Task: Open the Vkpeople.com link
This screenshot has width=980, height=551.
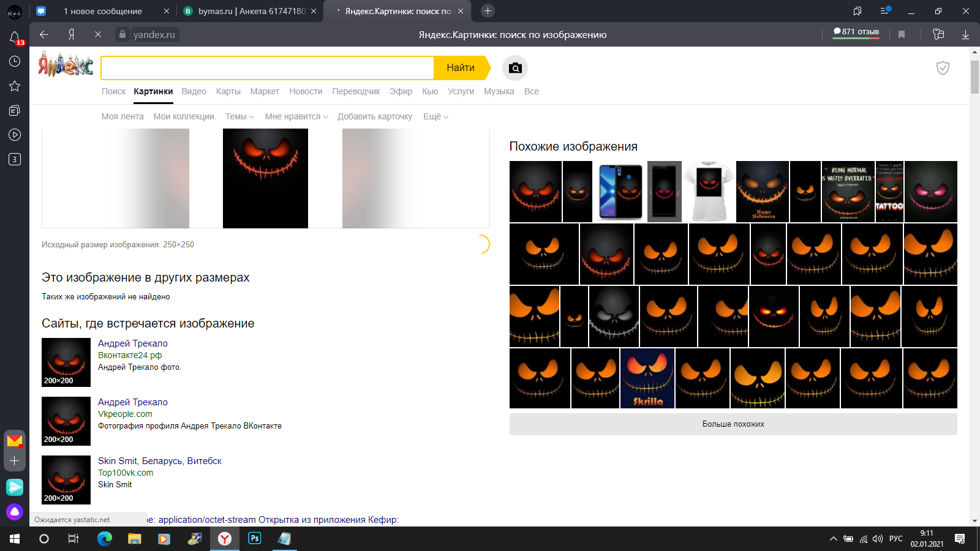Action: pos(125,414)
